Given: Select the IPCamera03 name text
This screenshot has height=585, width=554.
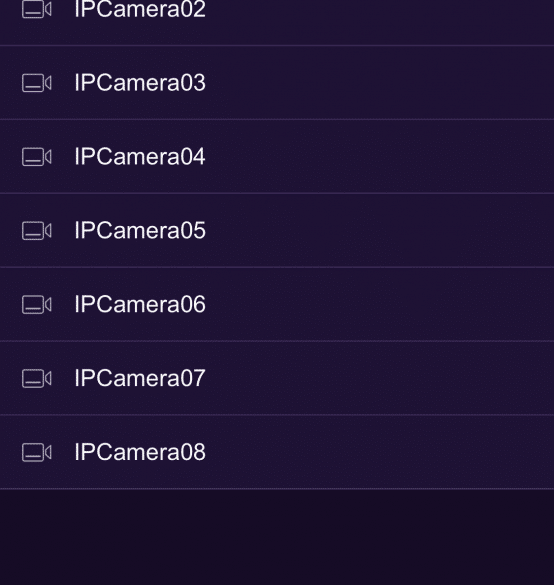Looking at the screenshot, I should (140, 82).
